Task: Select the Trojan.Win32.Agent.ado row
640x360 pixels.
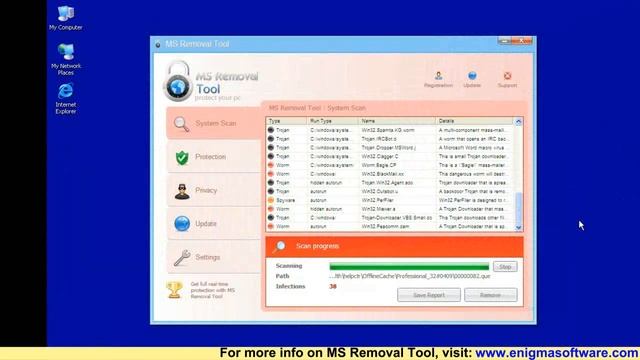Action: tap(390, 183)
